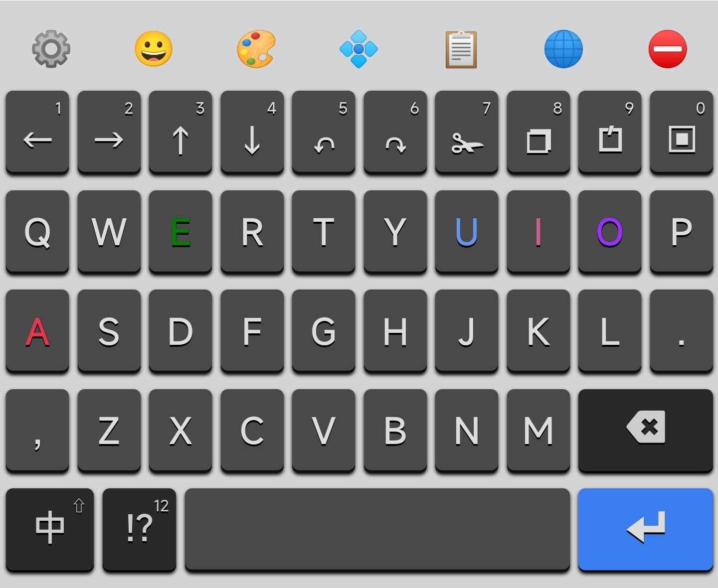The width and height of the screenshot is (718, 588).
Task: Switch to symbols with the !? key
Action: pos(139,529)
